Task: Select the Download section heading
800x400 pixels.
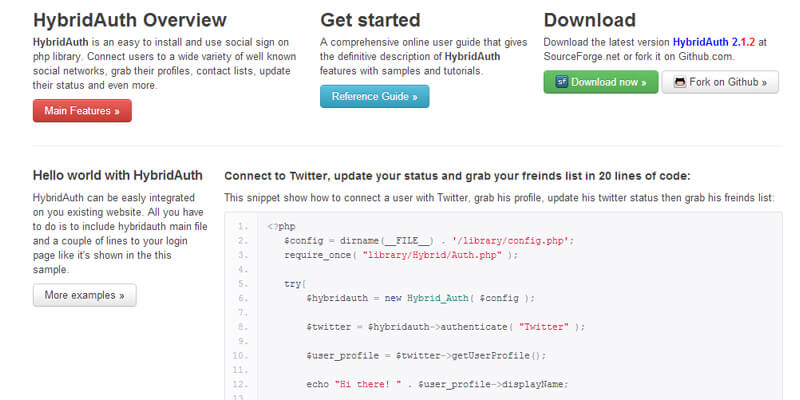Action: (589, 19)
